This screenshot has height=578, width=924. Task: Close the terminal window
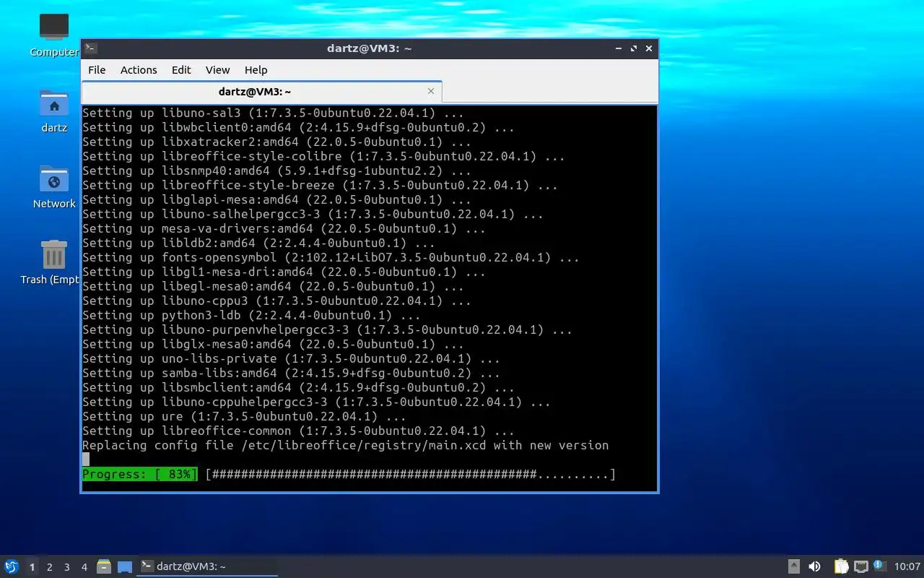pos(649,48)
